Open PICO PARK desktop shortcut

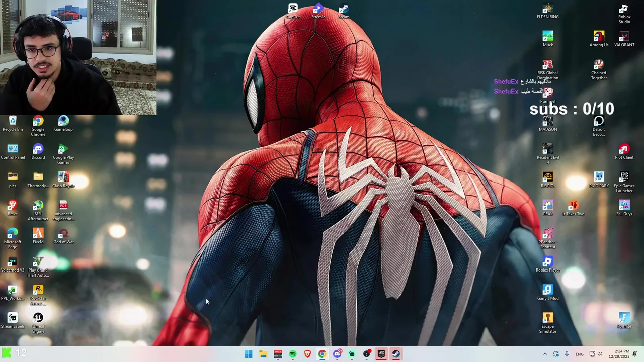(599, 180)
